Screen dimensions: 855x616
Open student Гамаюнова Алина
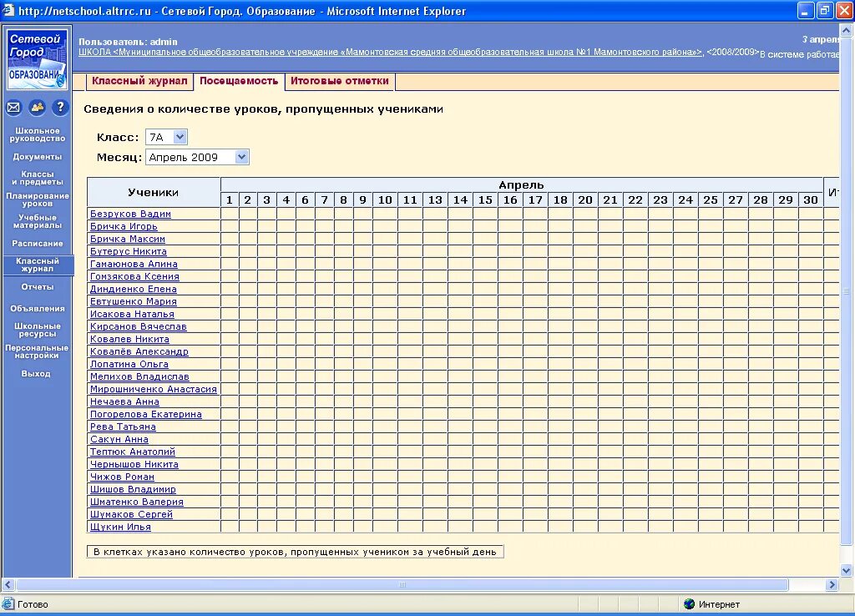pos(134,264)
